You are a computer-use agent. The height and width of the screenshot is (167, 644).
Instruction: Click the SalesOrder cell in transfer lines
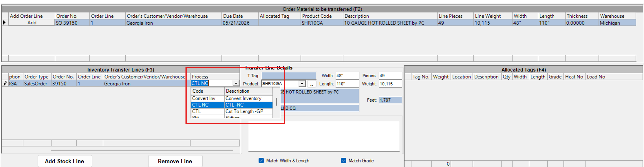coord(37,84)
